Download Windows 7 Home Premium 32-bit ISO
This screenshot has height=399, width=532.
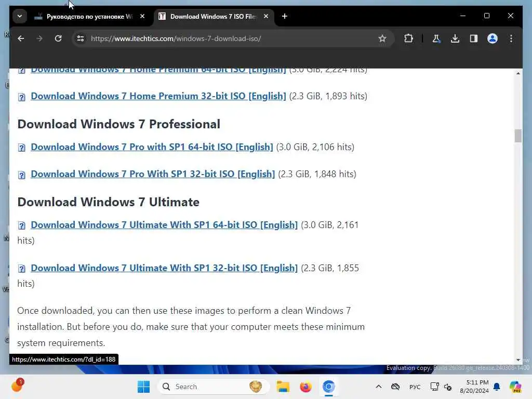coord(158,96)
